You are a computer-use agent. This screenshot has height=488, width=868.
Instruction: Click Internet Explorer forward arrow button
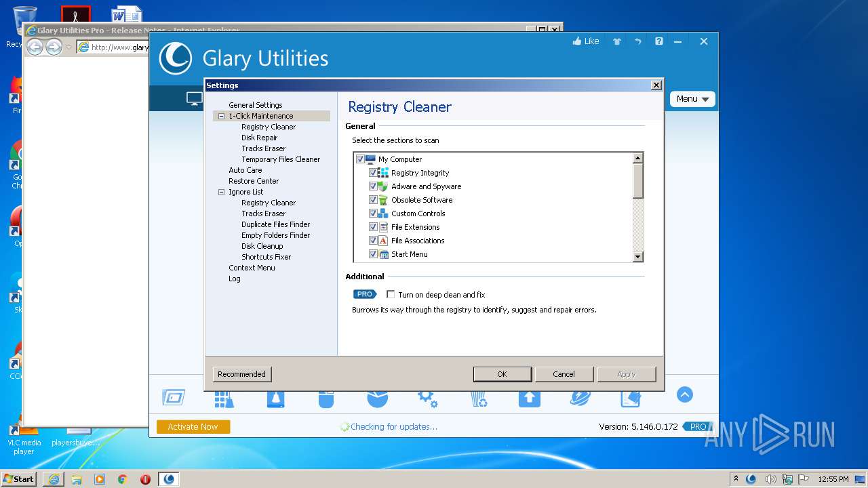[x=54, y=47]
